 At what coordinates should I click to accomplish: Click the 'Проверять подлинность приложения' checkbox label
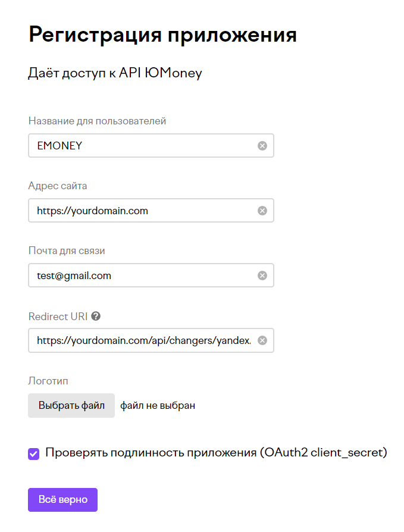coord(216,453)
